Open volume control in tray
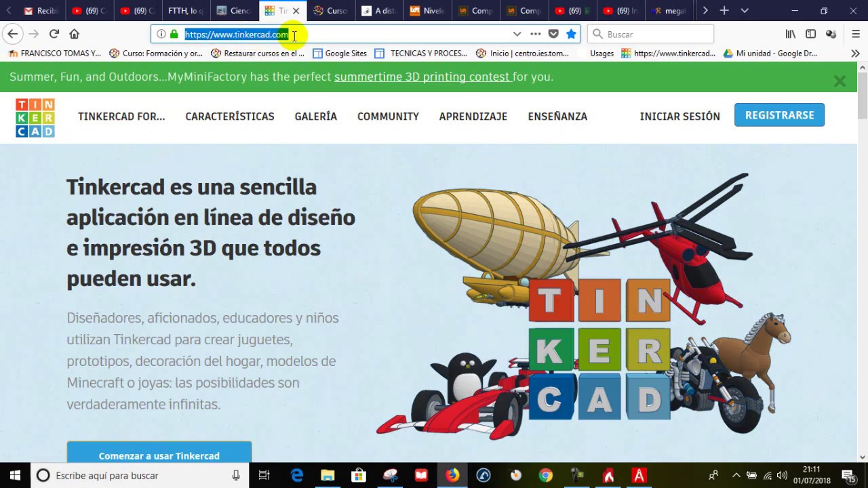This screenshot has height=488, width=868. (782, 475)
